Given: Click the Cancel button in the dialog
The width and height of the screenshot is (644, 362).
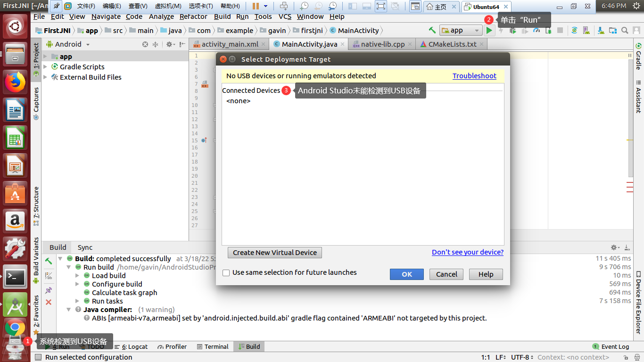Looking at the screenshot, I should click(x=446, y=274).
